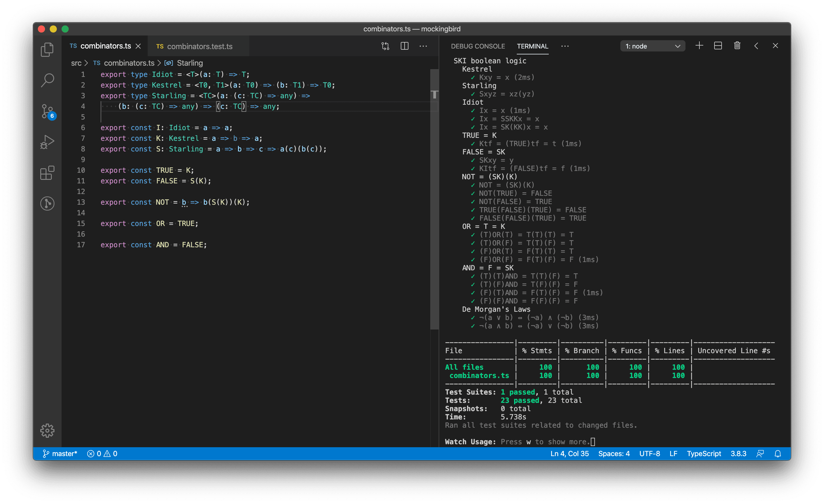Select the 1: node terminal dropdown
Screen dimensions: 824x504
tap(652, 46)
